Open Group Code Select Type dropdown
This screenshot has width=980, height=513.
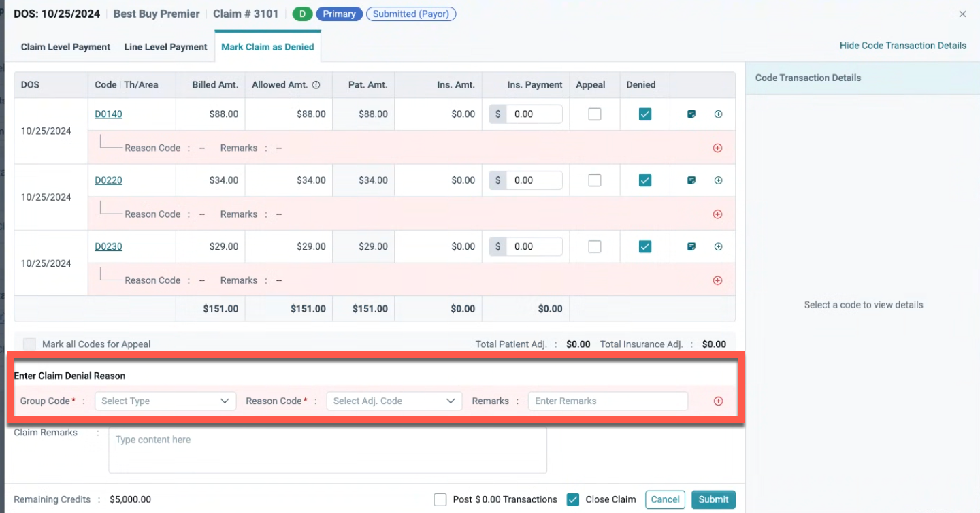(x=165, y=401)
